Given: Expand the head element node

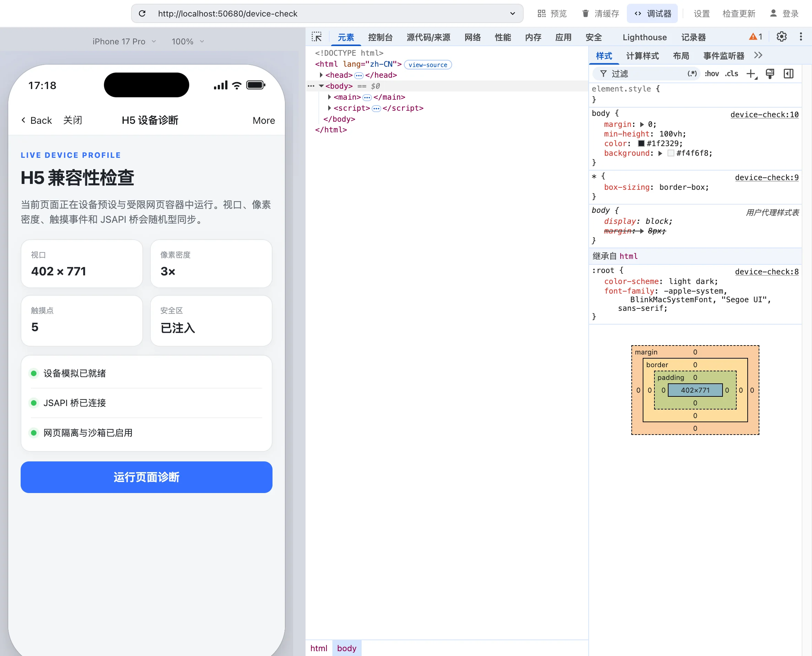Looking at the screenshot, I should [321, 75].
